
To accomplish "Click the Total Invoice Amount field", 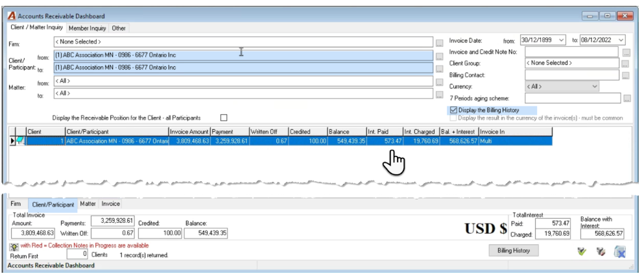I will tap(33, 232).
